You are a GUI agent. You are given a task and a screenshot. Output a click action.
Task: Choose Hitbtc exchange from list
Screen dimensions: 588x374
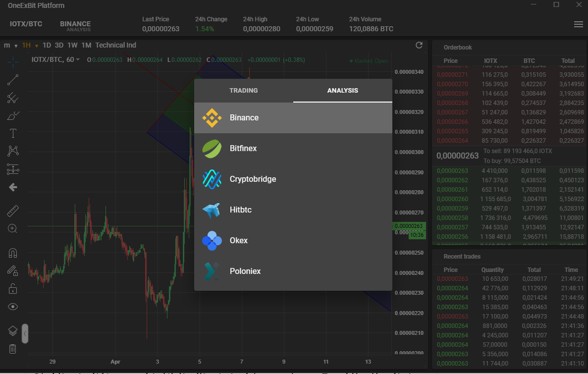(x=293, y=210)
